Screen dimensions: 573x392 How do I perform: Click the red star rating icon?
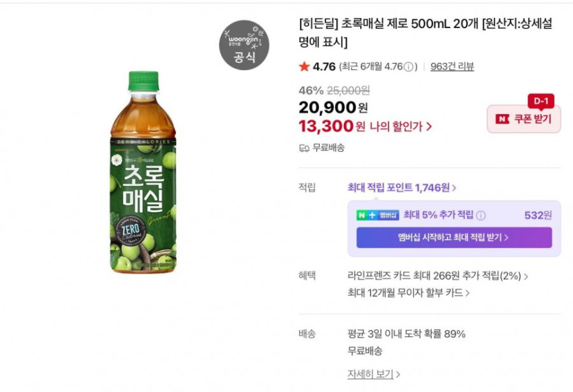304,67
